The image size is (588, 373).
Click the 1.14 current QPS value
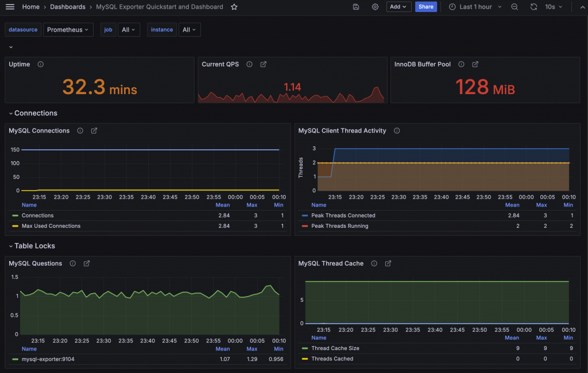[292, 87]
